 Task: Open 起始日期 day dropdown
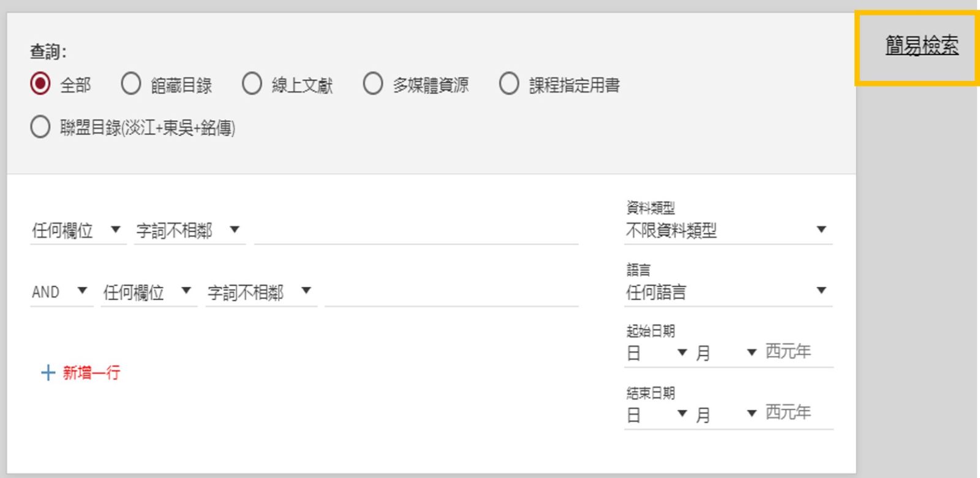(x=657, y=353)
